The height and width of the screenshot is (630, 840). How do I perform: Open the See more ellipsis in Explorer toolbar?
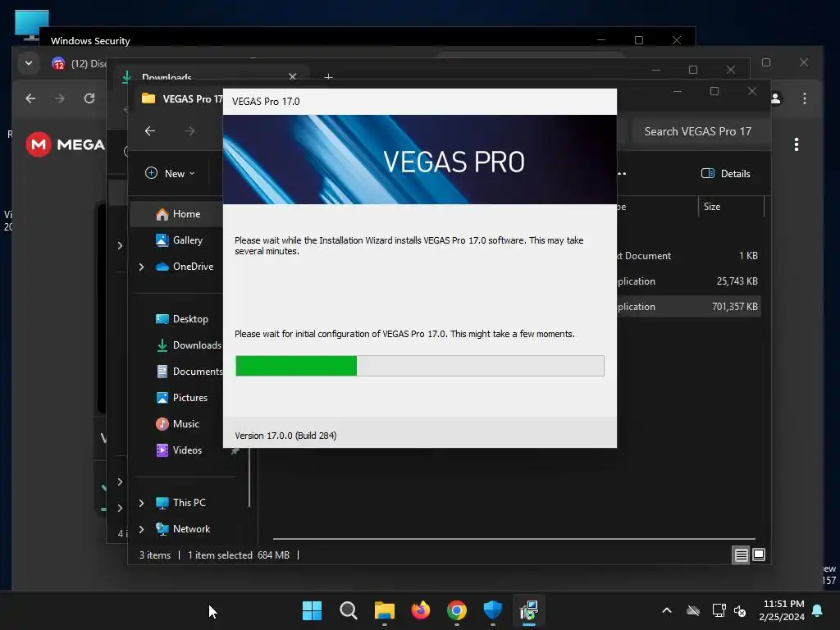tap(622, 173)
